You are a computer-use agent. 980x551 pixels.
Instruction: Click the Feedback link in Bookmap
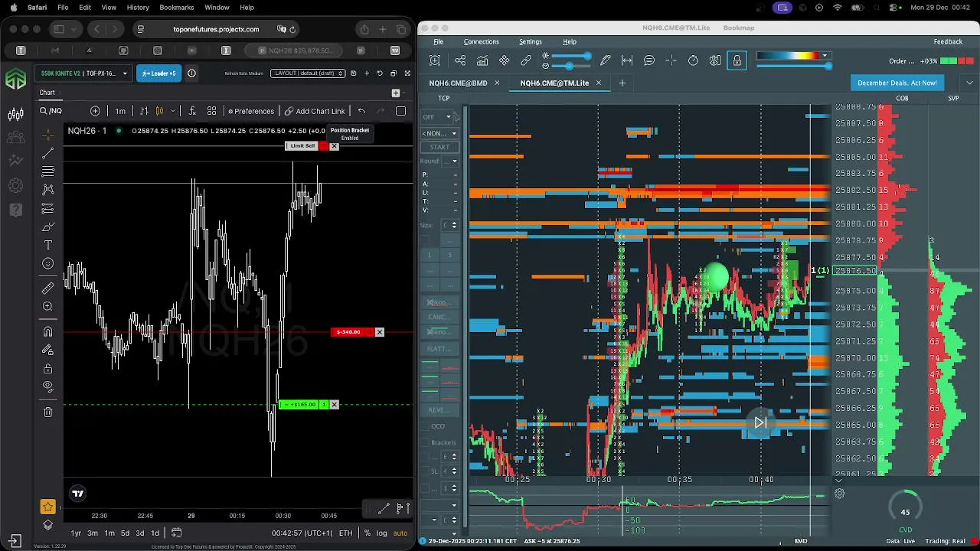point(948,42)
